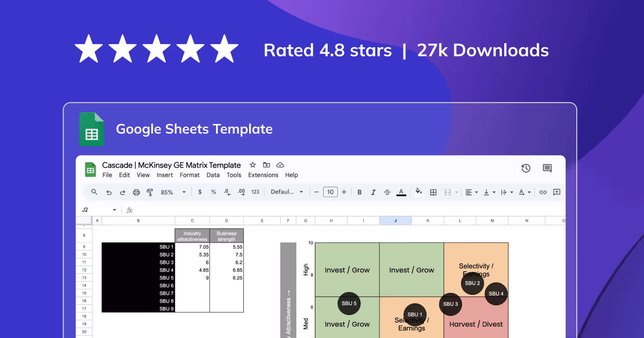The height and width of the screenshot is (338, 644).
Task: Click the undo arrow in toolbar
Action: click(x=109, y=192)
